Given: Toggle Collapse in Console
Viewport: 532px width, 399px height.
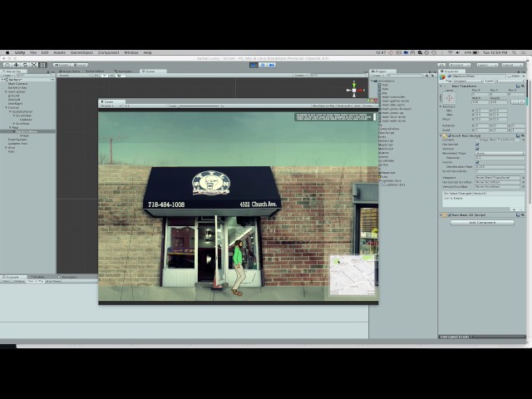Looking at the screenshot, I should pyautogui.click(x=18, y=281).
